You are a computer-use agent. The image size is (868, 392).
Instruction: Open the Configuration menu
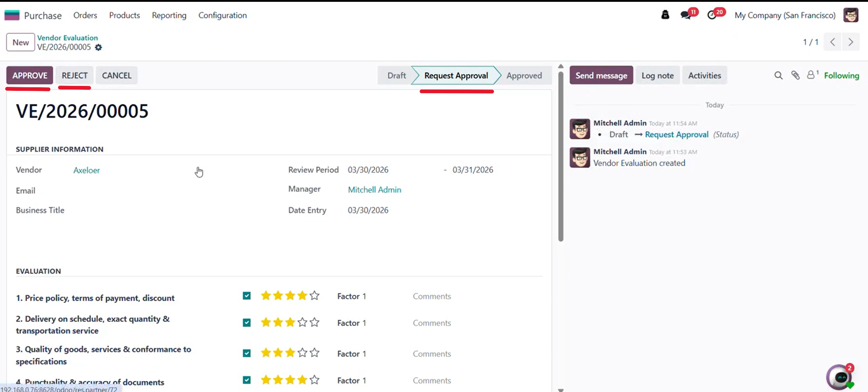[x=223, y=15]
